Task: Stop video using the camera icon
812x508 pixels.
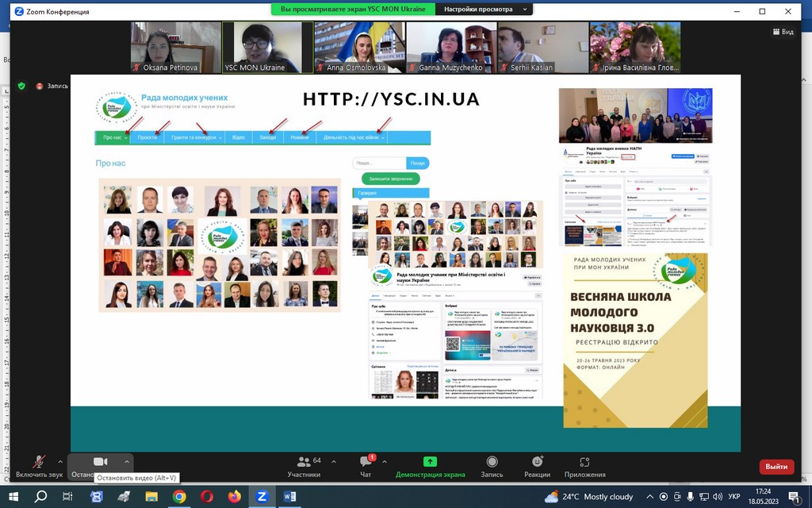Action: pyautogui.click(x=101, y=461)
